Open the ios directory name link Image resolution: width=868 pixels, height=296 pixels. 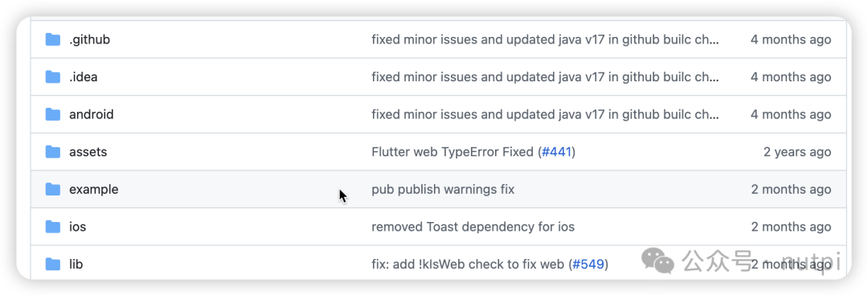pos(77,227)
